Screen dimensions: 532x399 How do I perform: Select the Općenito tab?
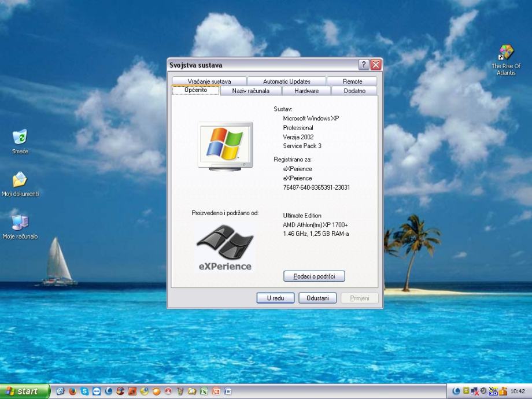click(196, 90)
